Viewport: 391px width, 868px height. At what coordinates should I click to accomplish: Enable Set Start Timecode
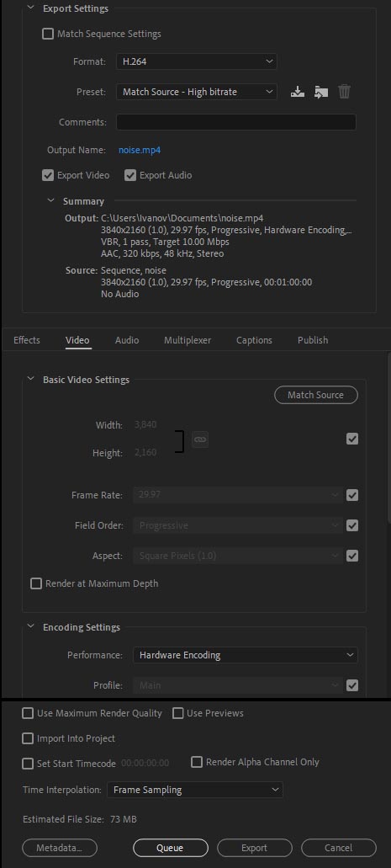pyautogui.click(x=28, y=764)
